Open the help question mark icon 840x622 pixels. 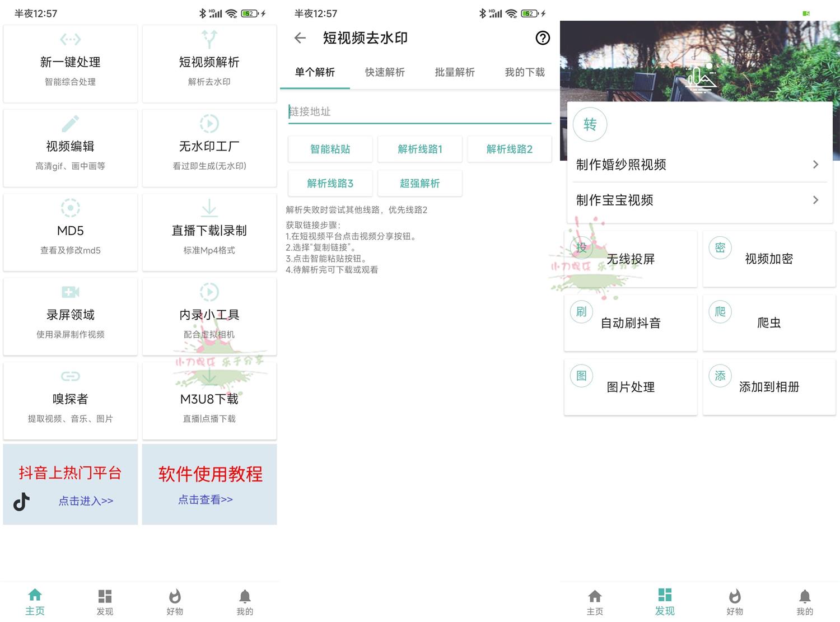[x=542, y=38]
